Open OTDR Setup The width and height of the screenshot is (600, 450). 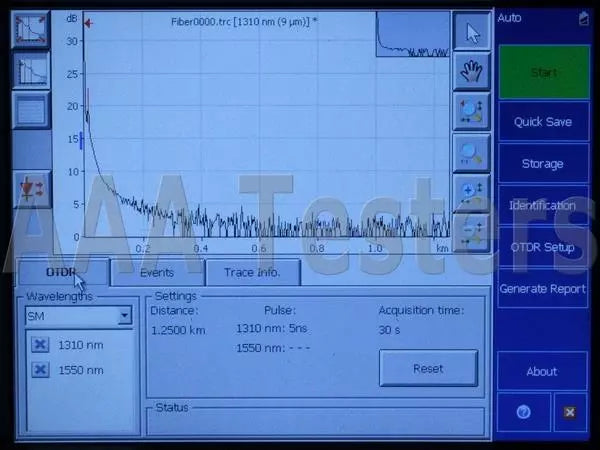pyautogui.click(x=543, y=247)
